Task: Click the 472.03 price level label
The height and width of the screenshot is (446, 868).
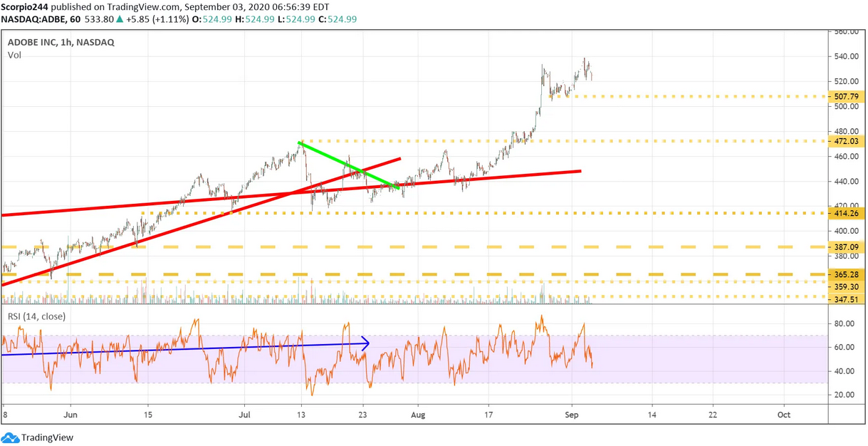Action: [x=847, y=141]
